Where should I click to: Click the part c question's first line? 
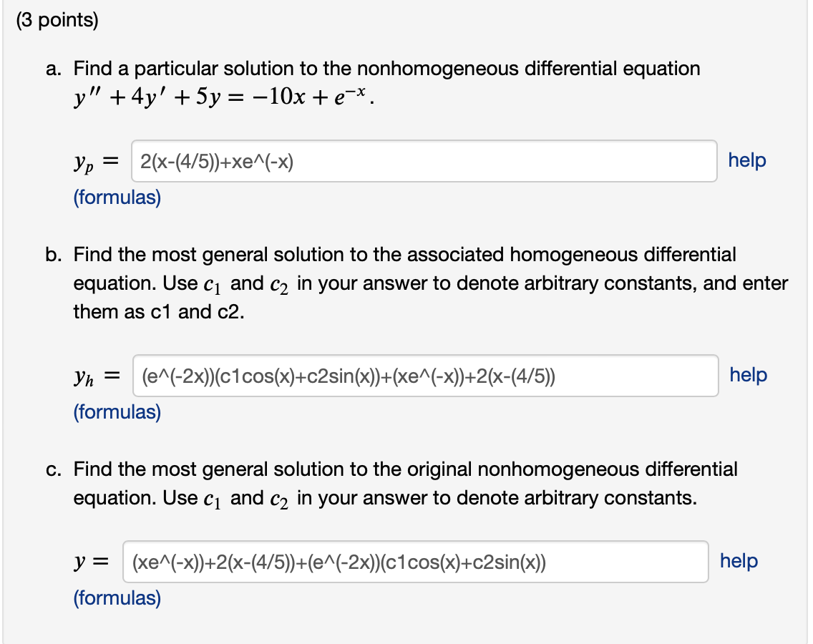click(x=405, y=469)
